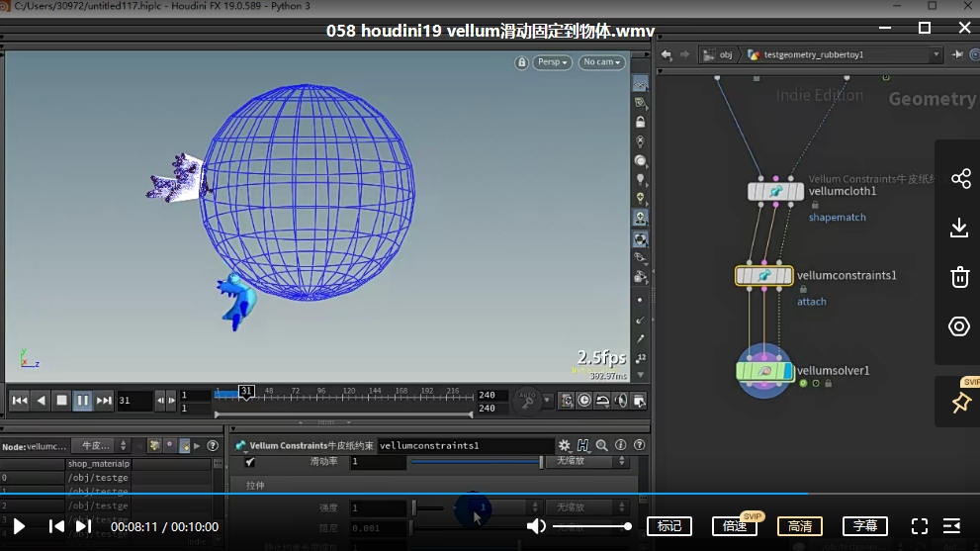
Task: Open the gear menu in the parameter pane
Action: 565,446
